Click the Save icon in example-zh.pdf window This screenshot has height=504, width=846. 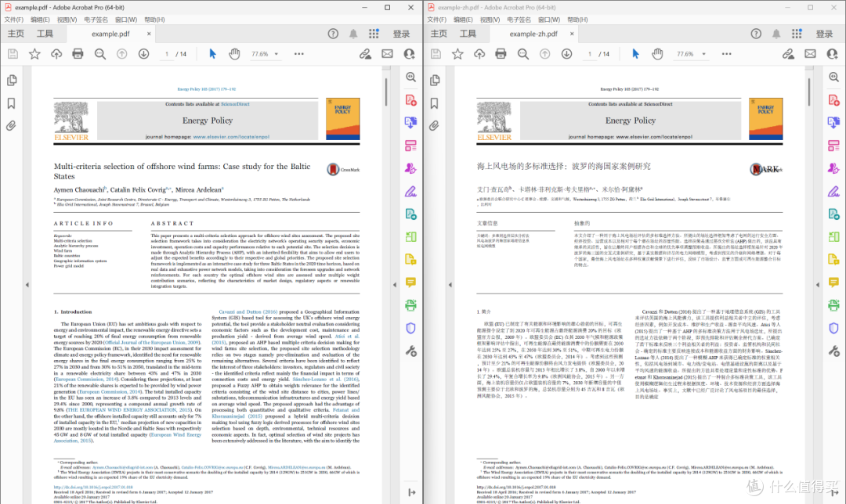pyautogui.click(x=436, y=54)
